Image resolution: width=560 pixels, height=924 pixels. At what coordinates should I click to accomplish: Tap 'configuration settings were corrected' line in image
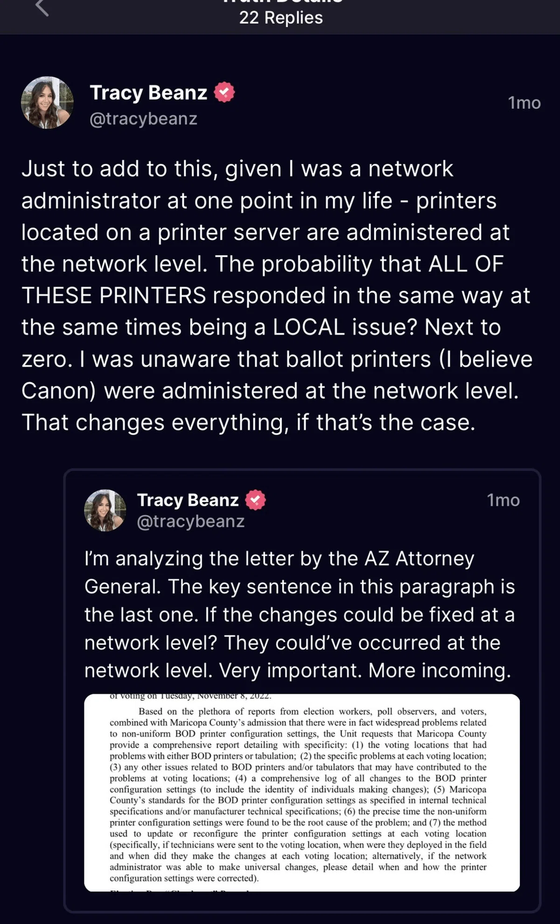(184, 878)
